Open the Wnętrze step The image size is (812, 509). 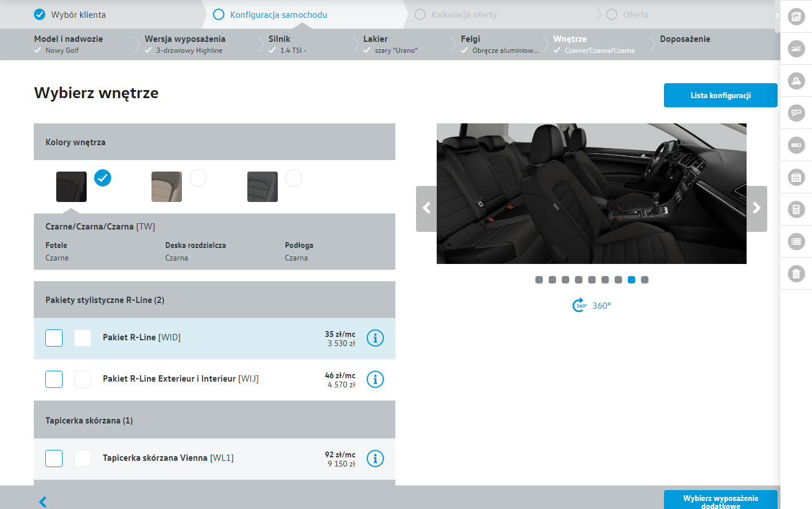coord(594,44)
